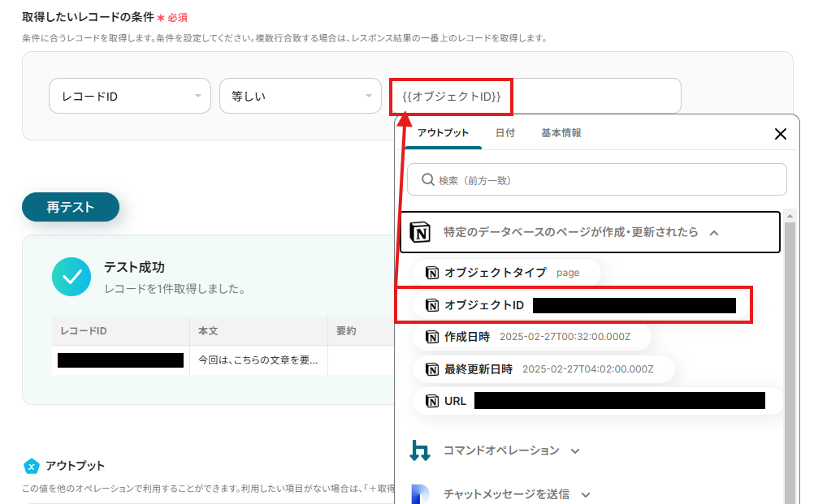Click the magnifier icon in search box
This screenshot has width=814, height=504.
tap(427, 180)
